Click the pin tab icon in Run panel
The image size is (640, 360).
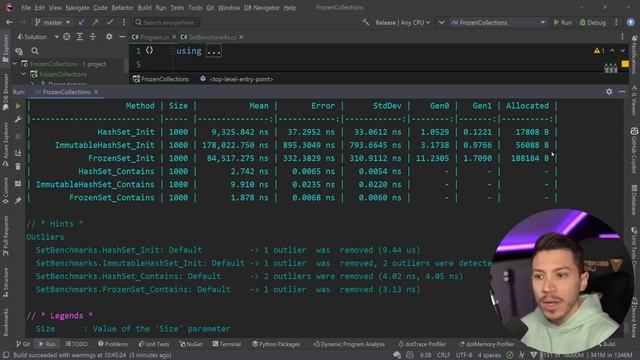click(x=18, y=200)
